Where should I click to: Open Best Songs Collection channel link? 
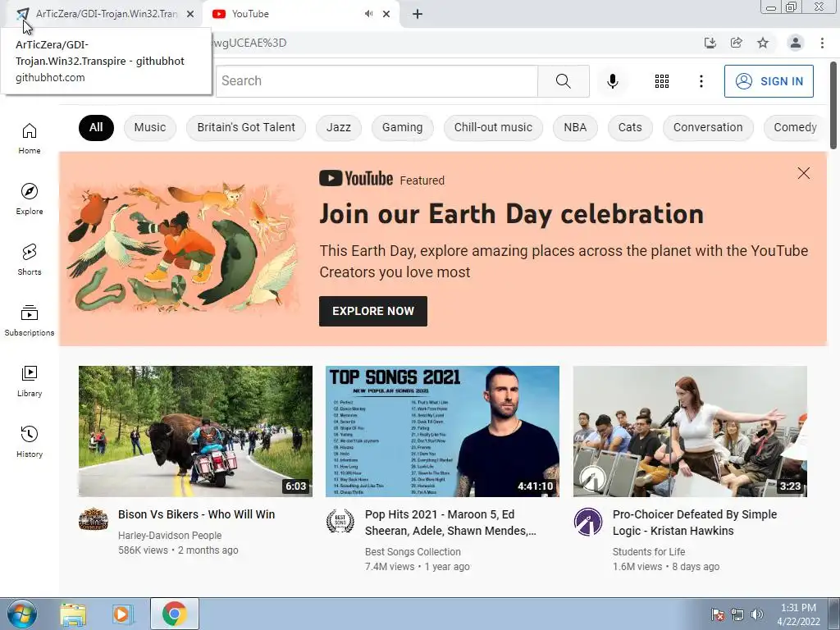(413, 552)
